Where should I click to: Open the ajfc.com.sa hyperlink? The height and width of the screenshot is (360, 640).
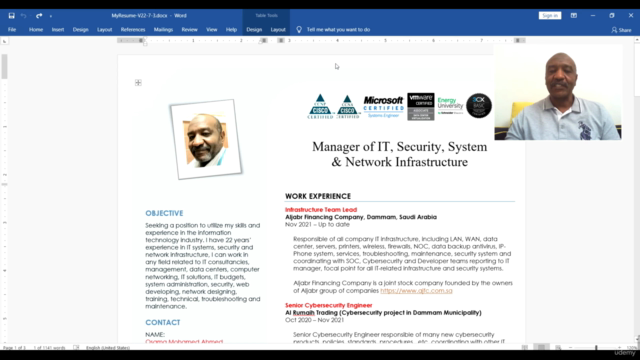coord(416,291)
